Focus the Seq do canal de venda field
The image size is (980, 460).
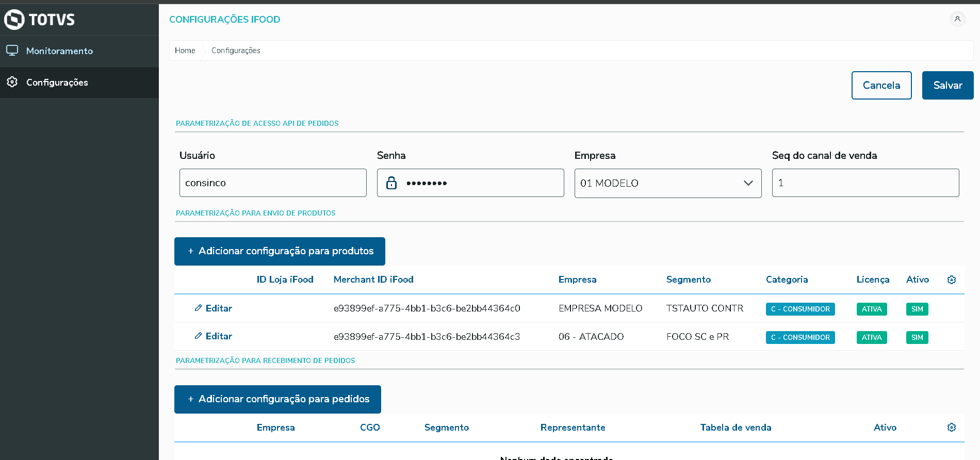pos(865,183)
